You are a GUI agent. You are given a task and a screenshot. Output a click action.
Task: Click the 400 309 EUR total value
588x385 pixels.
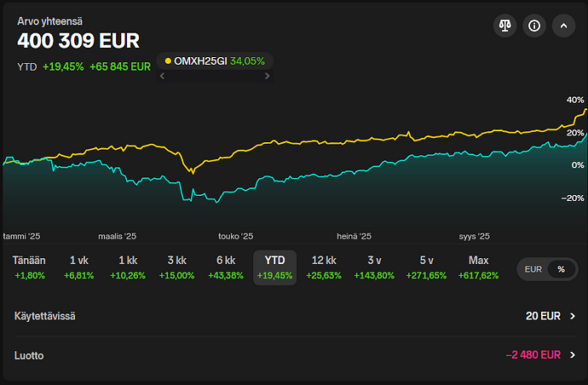(78, 41)
